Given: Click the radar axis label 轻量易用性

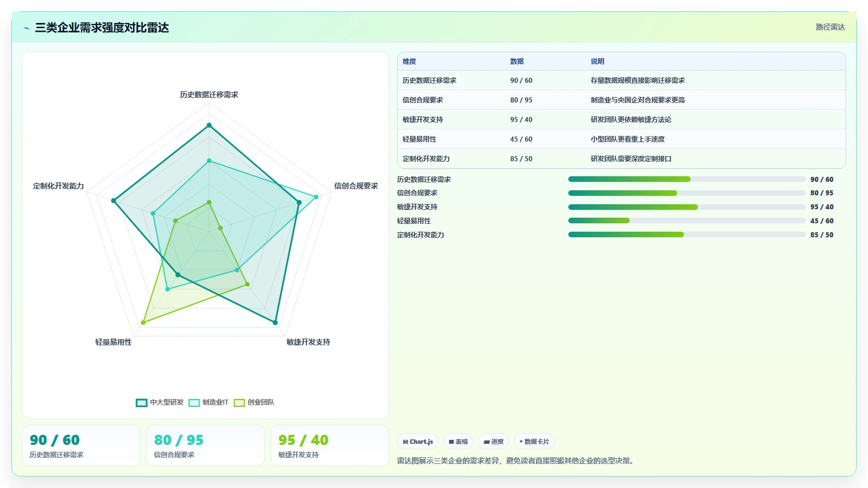Looking at the screenshot, I should click(114, 342).
